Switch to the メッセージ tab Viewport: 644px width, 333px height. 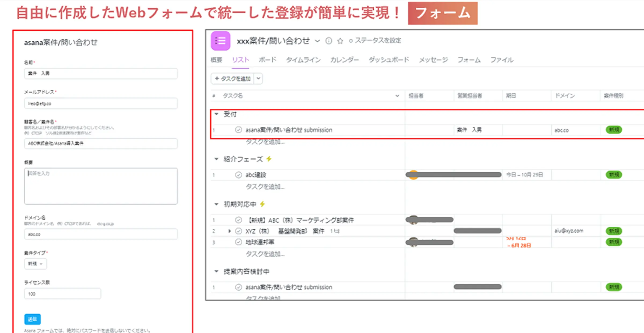click(x=433, y=60)
